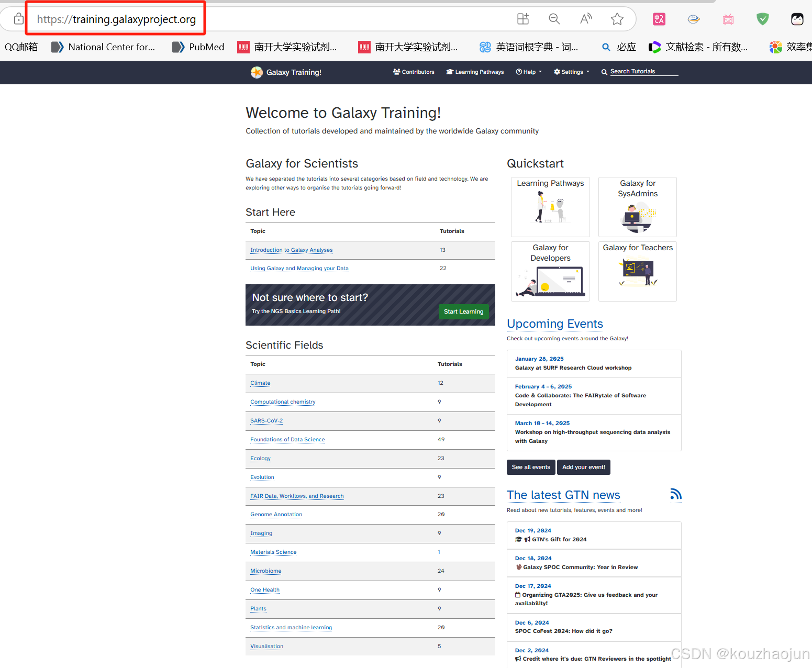Viewport: 812px width, 668px height.
Task: Open Code & Collaborate FAIRytale event
Action: click(x=594, y=396)
